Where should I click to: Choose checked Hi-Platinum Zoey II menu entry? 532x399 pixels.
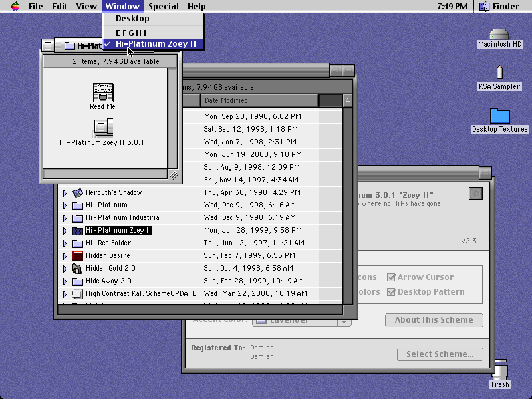(x=154, y=44)
